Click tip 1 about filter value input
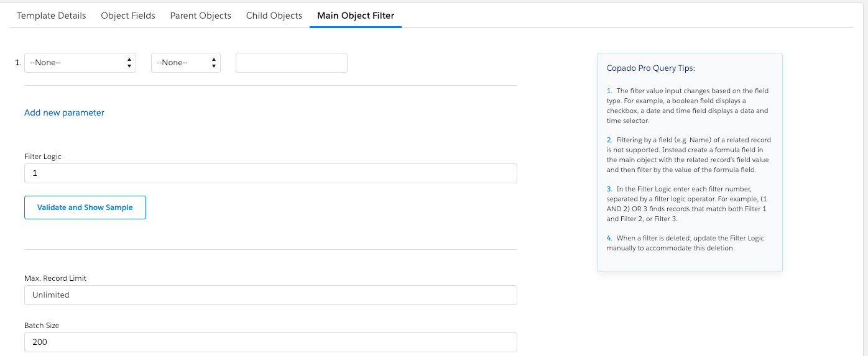The height and width of the screenshot is (356, 868). [688, 106]
